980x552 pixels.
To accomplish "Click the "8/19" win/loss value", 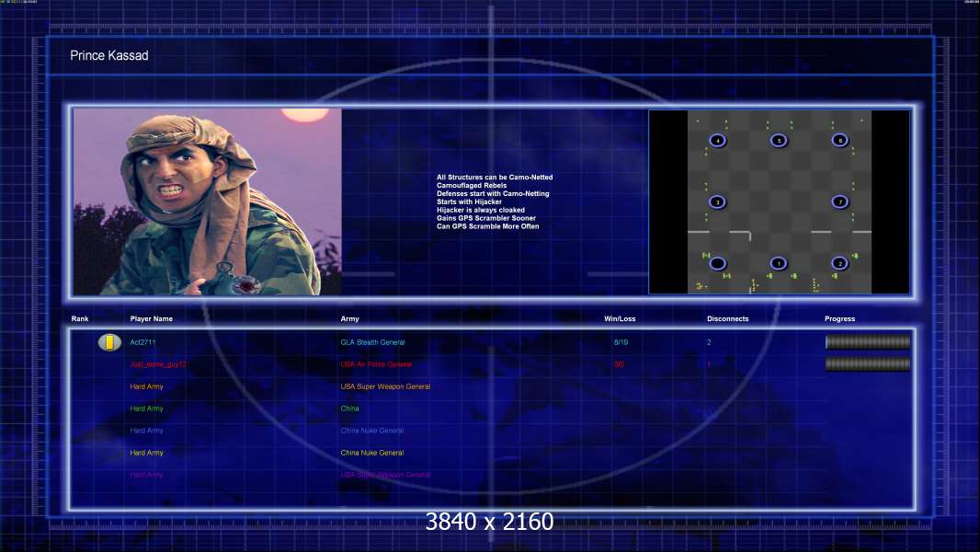I will click(621, 342).
